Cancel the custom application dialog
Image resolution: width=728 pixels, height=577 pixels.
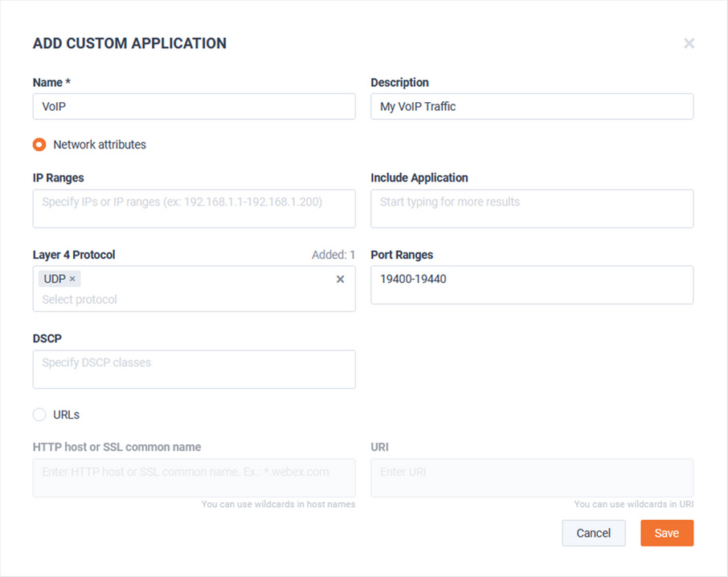[x=594, y=533]
